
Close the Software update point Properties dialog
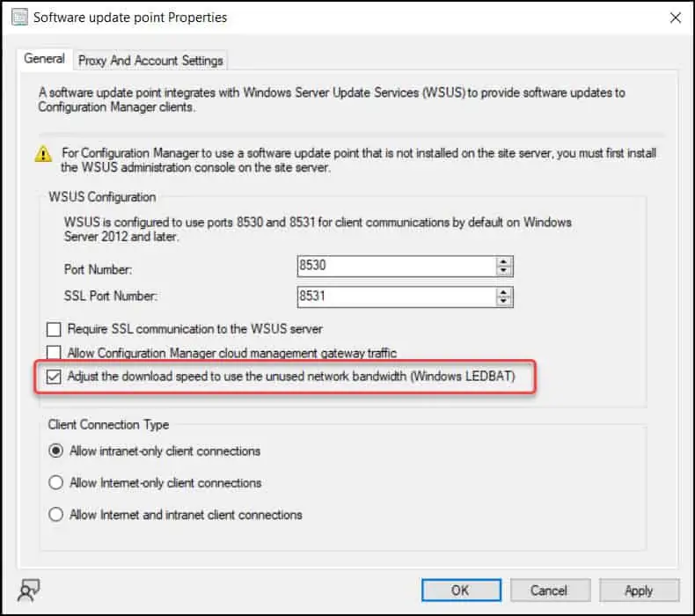click(675, 18)
